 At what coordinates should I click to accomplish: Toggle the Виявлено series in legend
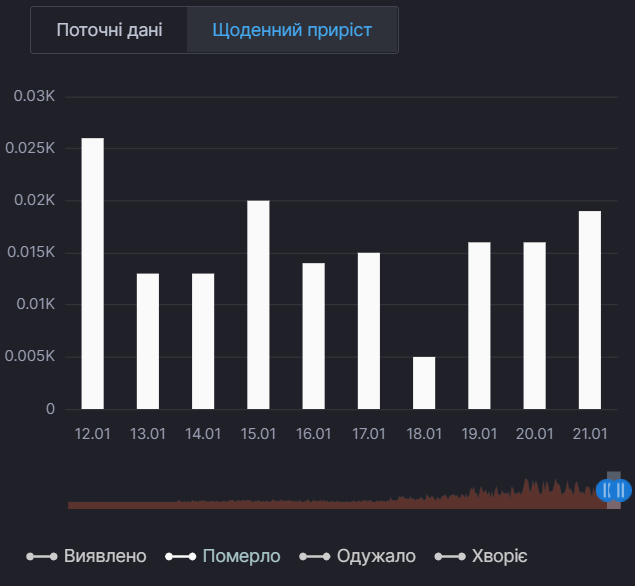[x=87, y=556]
